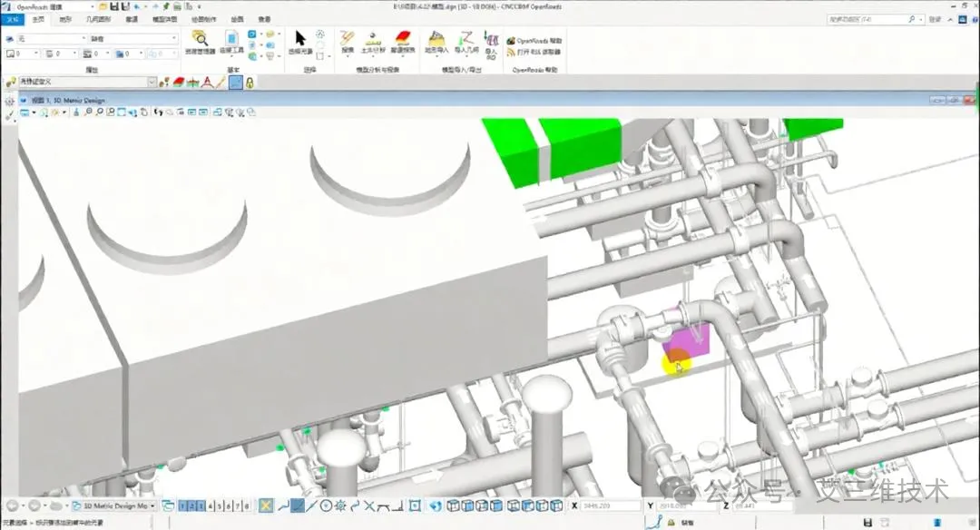Click the circle center snap icon

pos(326,505)
